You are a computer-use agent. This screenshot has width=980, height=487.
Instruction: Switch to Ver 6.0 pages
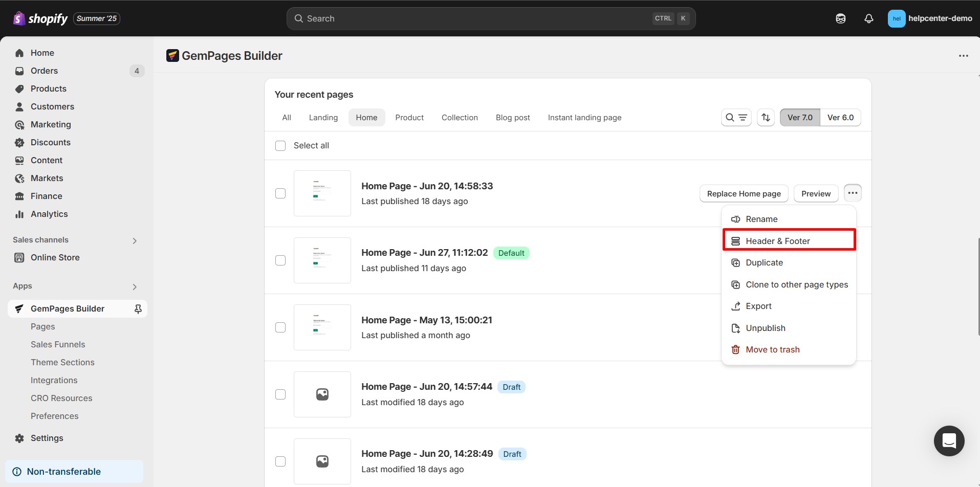pos(840,118)
